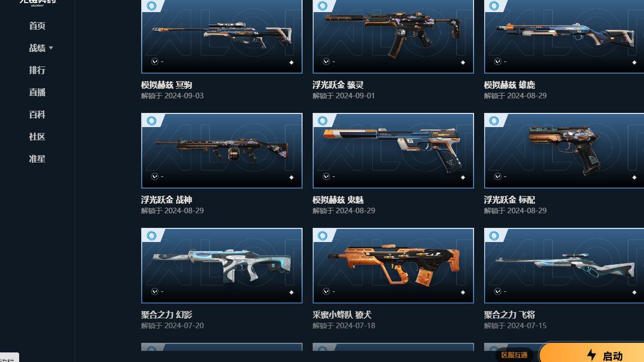Image resolution: width=644 pixels, height=362 pixels.
Task: Click the orange 启动 launch button
Action: (x=593, y=353)
